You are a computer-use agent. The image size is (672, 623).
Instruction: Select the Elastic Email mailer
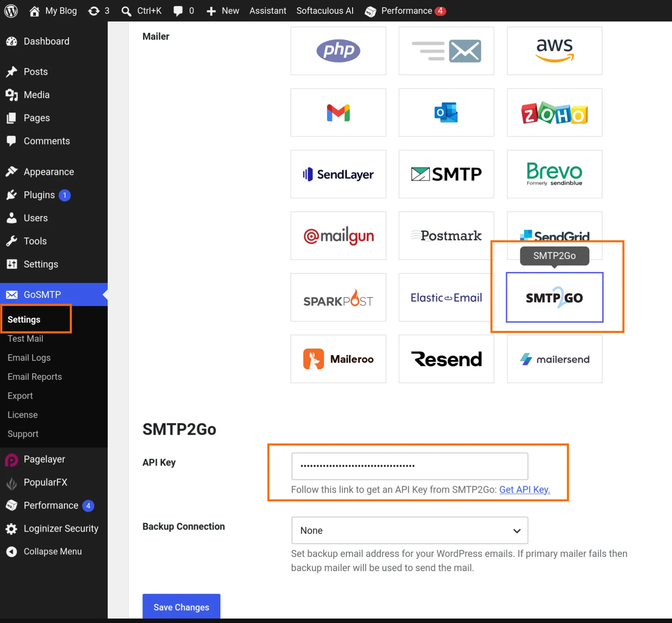point(446,297)
